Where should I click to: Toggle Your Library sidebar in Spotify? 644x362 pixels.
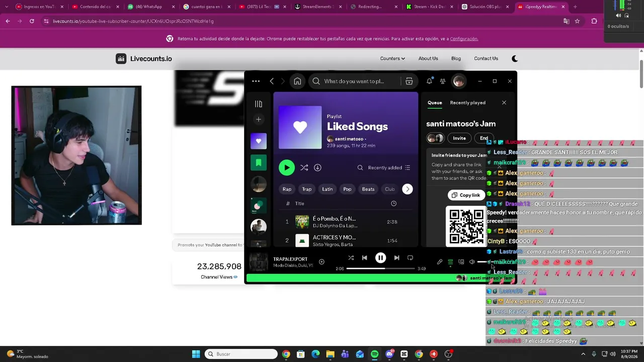coord(259,104)
